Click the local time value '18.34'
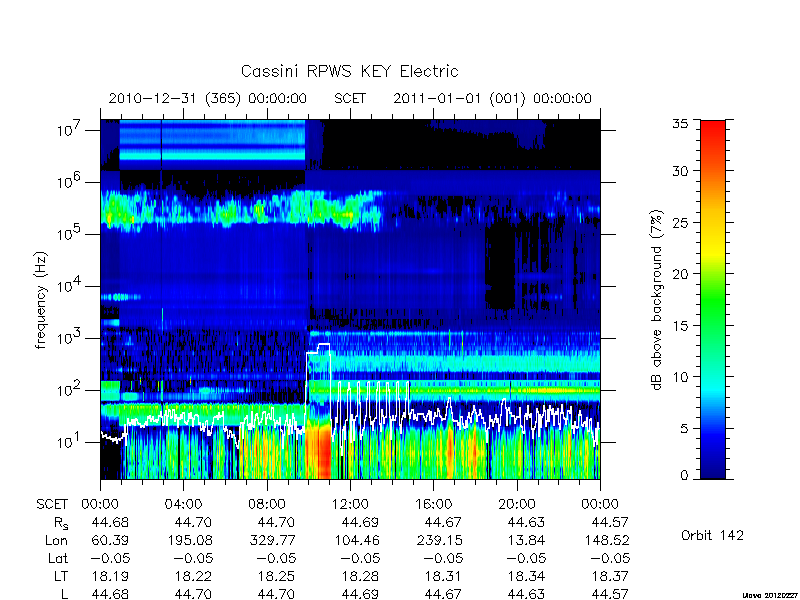 pyautogui.click(x=527, y=577)
